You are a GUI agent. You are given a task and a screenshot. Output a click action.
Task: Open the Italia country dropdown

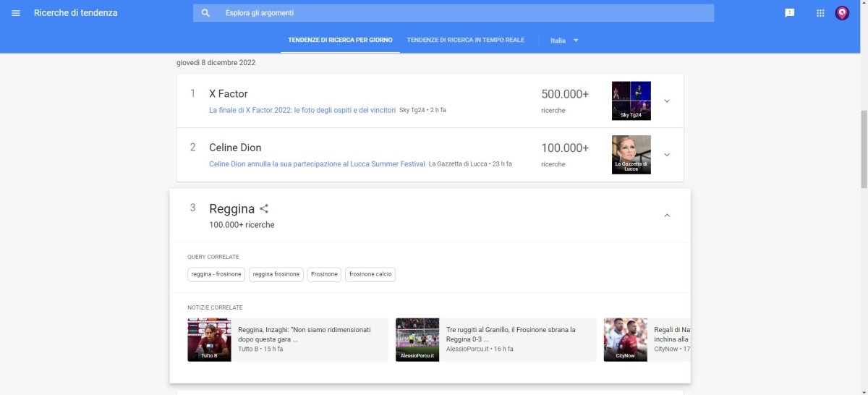pyautogui.click(x=564, y=41)
